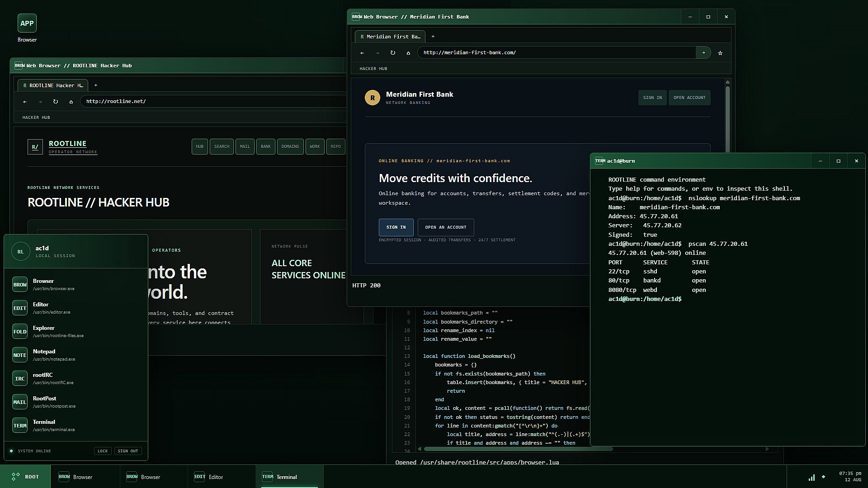Click forward arrow in ROOTLINE browser window
The height and width of the screenshot is (488, 868).
coord(40,102)
